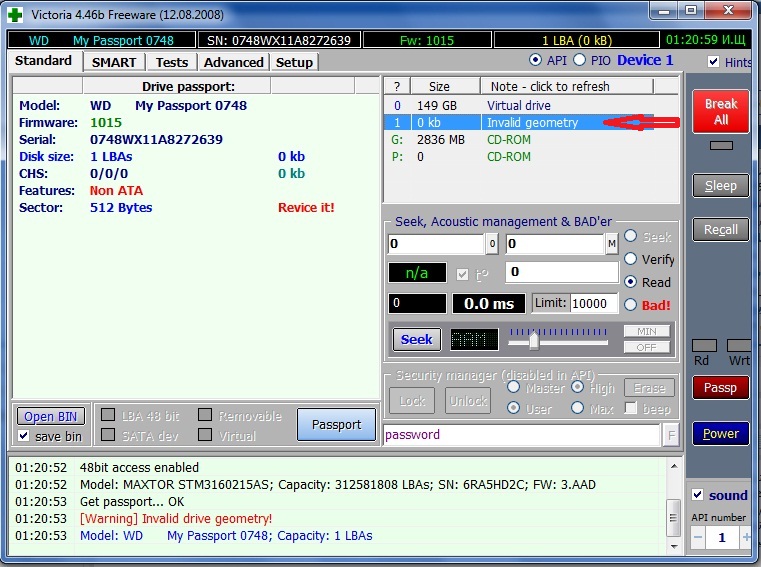Click the Passport button
This screenshot has width=761, height=567.
[336, 425]
